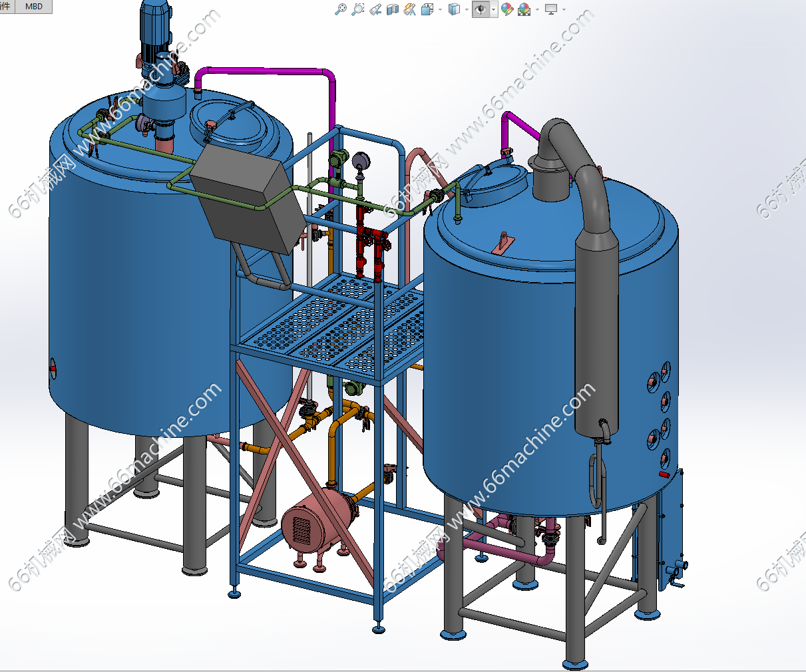Open the Apply Scene icon
The image size is (806, 672).
(524, 9)
